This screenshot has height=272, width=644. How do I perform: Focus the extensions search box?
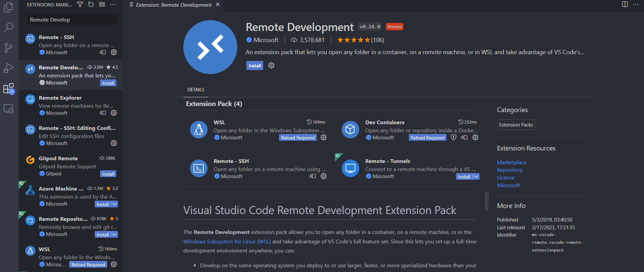[72, 20]
